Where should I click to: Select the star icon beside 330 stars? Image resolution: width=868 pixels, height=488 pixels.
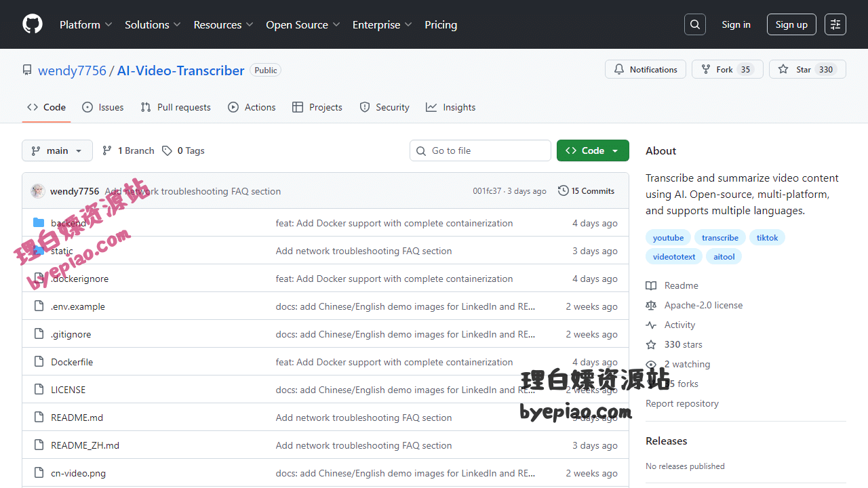tap(651, 345)
